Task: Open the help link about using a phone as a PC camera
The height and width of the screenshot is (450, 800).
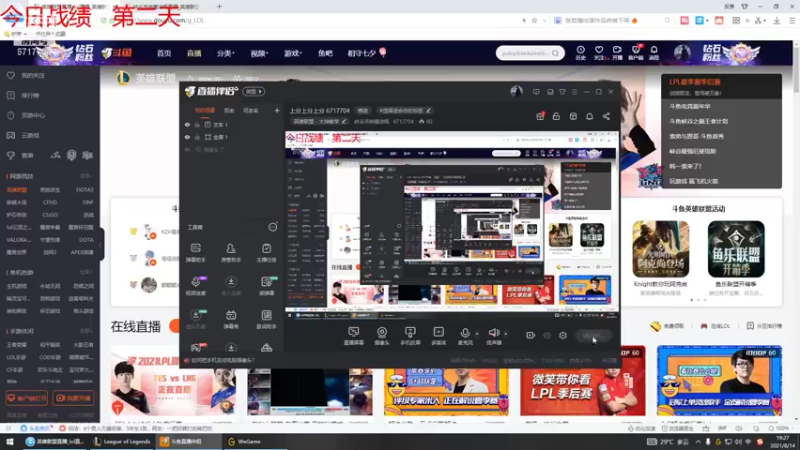Action: (x=222, y=360)
